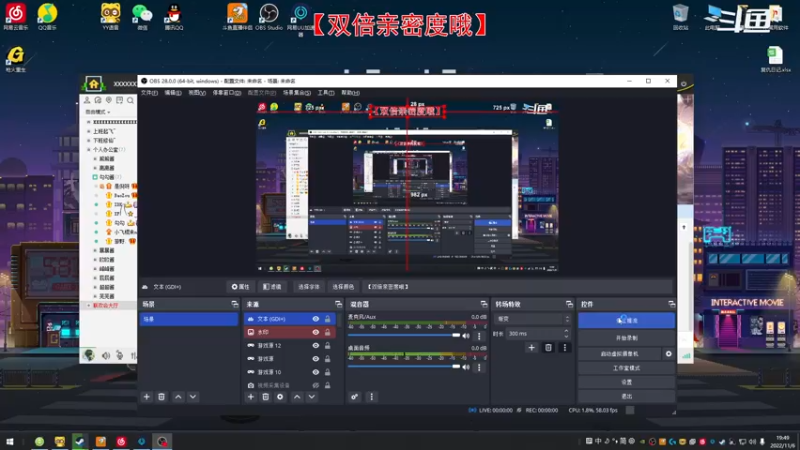Hide the 游戏源 10 source
800x450 pixels.
pos(316,372)
